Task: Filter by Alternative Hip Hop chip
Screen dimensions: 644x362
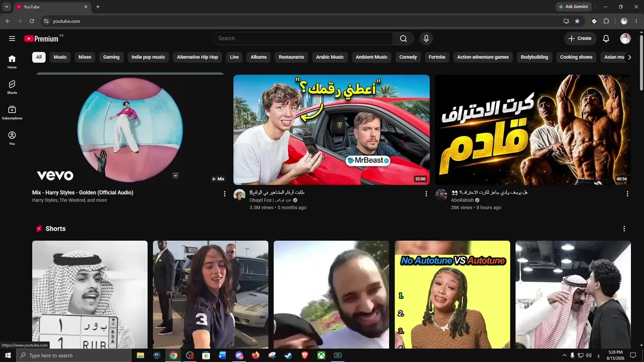Action: coord(198,57)
